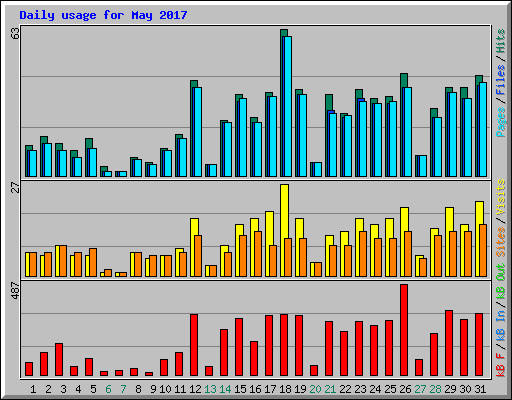Select the orange 'Sites' legend label

pyautogui.click(x=501, y=242)
